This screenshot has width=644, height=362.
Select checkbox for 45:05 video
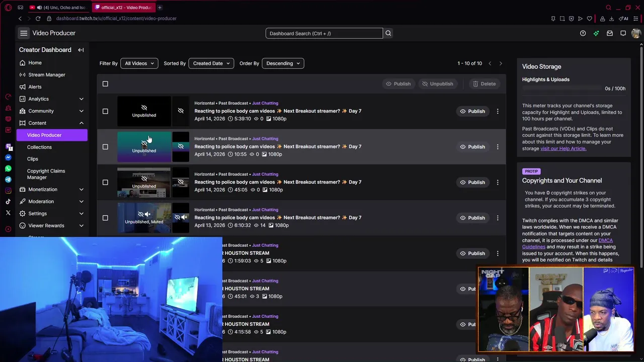[105, 182]
